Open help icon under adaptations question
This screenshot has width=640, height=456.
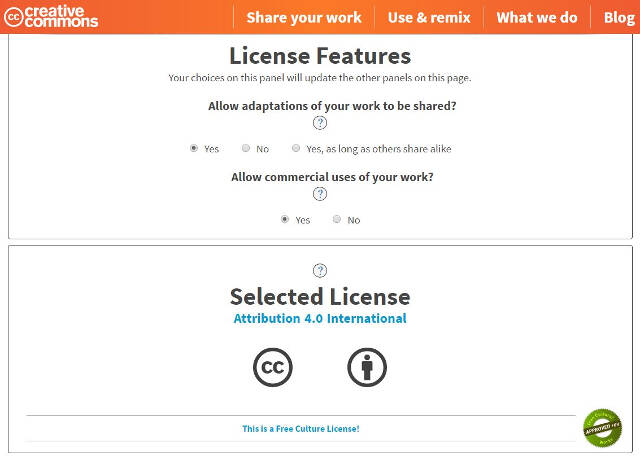[320, 123]
